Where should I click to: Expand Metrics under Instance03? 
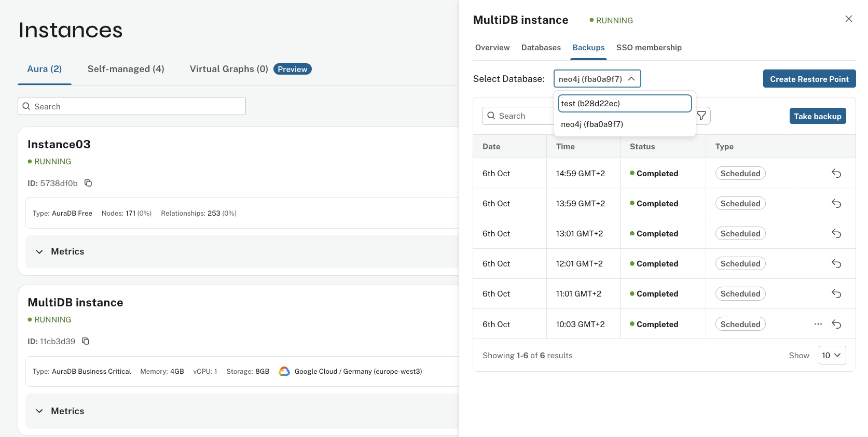39,251
